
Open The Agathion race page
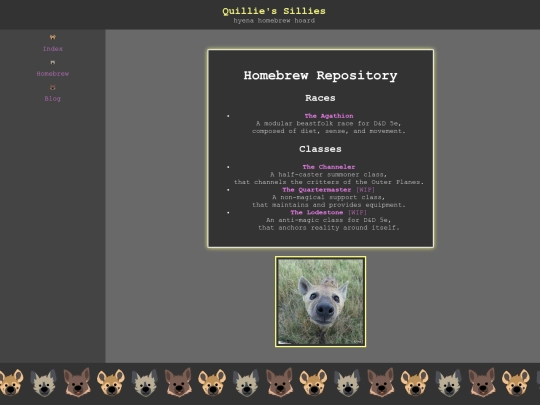pos(329,116)
